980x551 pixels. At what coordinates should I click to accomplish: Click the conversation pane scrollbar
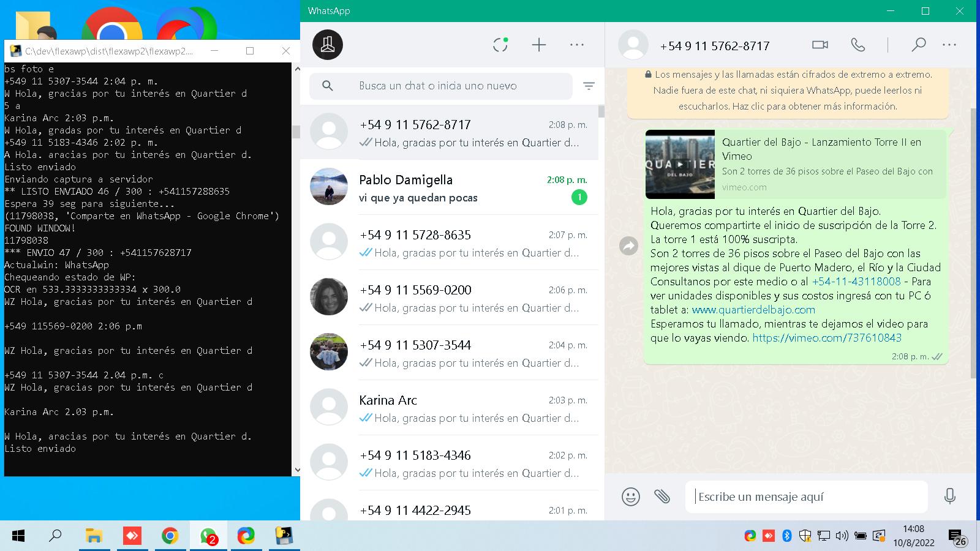pyautogui.click(x=973, y=244)
